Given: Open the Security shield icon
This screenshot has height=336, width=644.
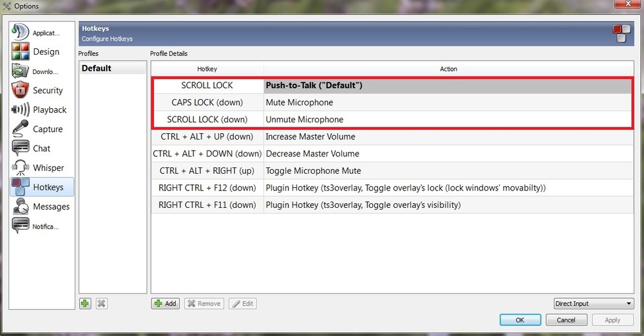Looking at the screenshot, I should [20, 90].
